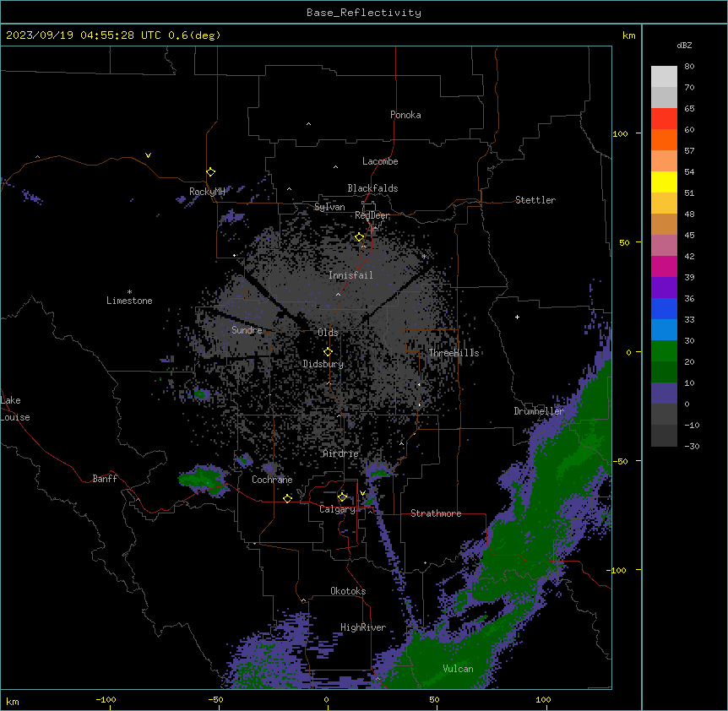728x711 pixels.
Task: Click the Okotoks city label
Action: (x=348, y=591)
